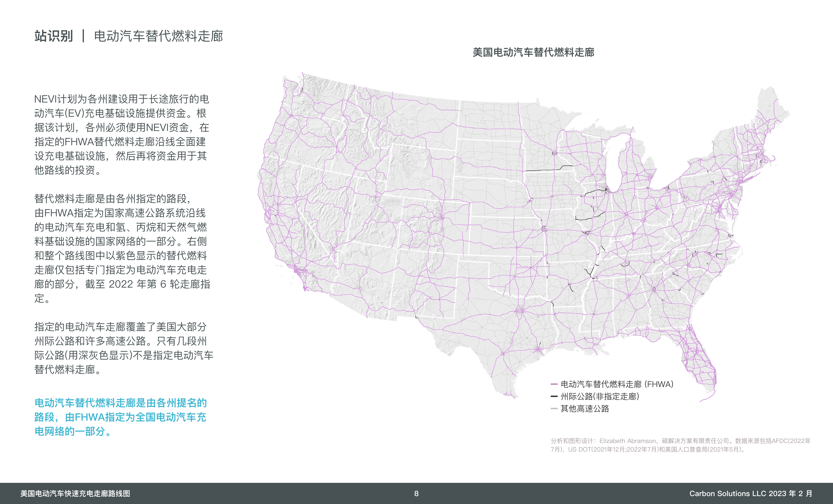The width and height of the screenshot is (833, 504).
Task: Click the page heading 电动汽车替代燃料走廊
Action: 158,36
